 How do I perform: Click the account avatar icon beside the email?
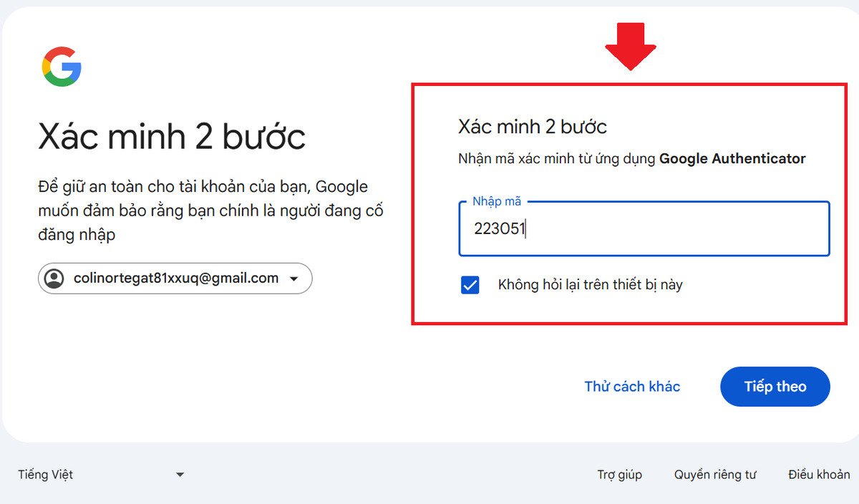(54, 278)
